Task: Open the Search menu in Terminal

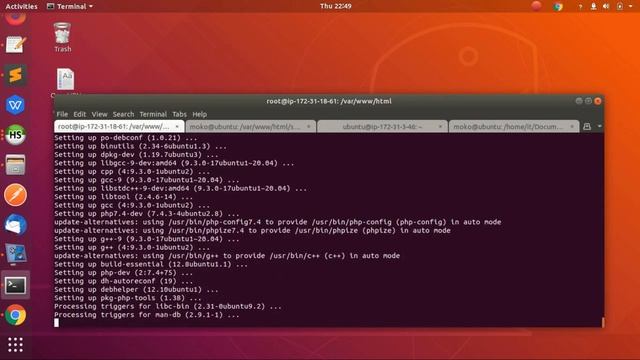Action: point(123,114)
